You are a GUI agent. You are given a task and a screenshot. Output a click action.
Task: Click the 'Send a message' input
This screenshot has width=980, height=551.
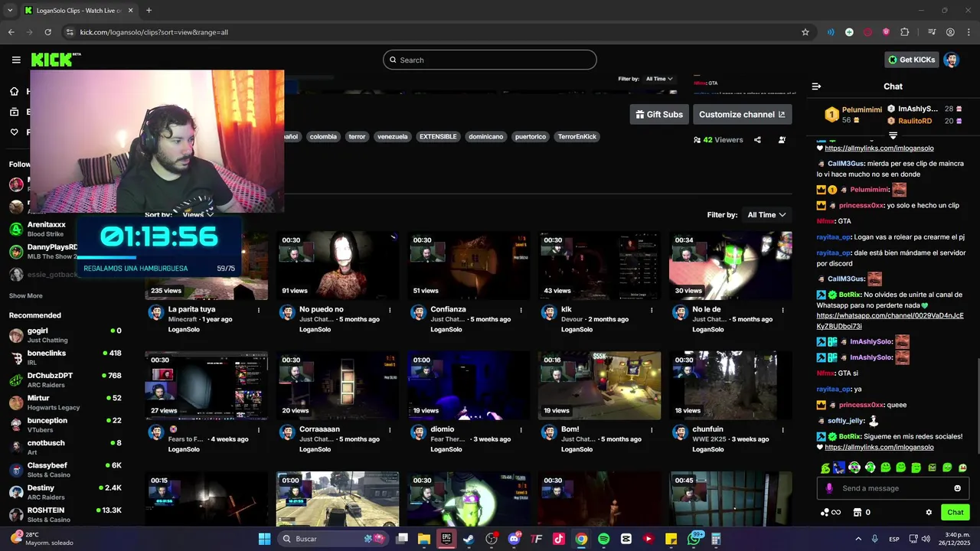892,488
